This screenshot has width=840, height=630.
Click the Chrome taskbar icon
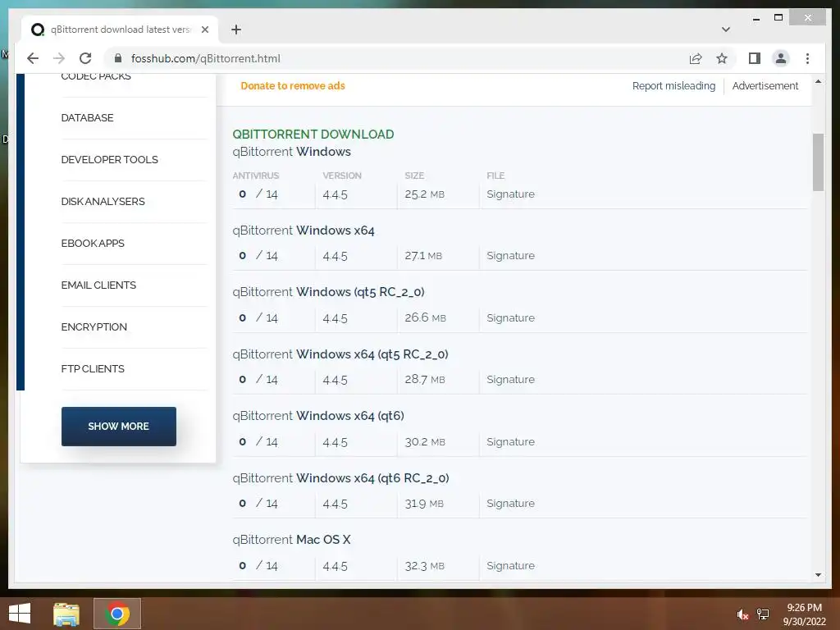click(117, 614)
